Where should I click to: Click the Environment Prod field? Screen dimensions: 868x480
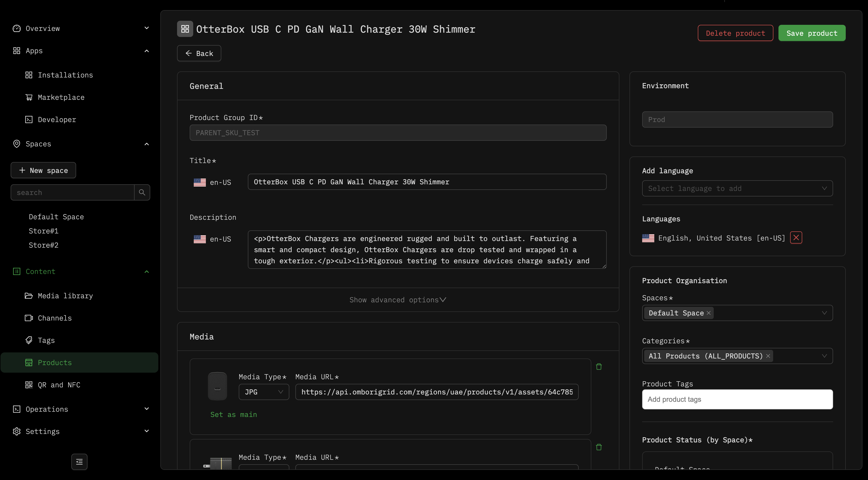tap(737, 119)
